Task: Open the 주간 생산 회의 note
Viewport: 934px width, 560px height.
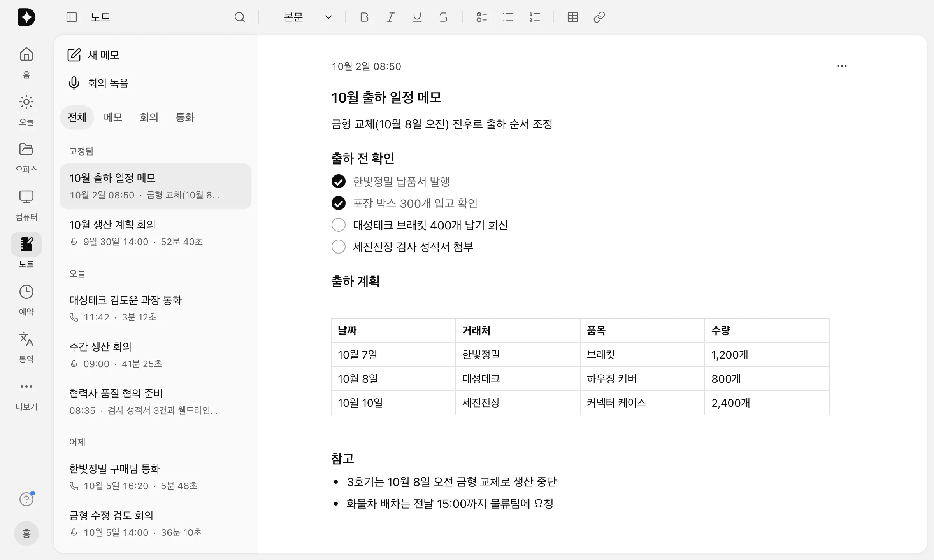Action: pos(156,355)
